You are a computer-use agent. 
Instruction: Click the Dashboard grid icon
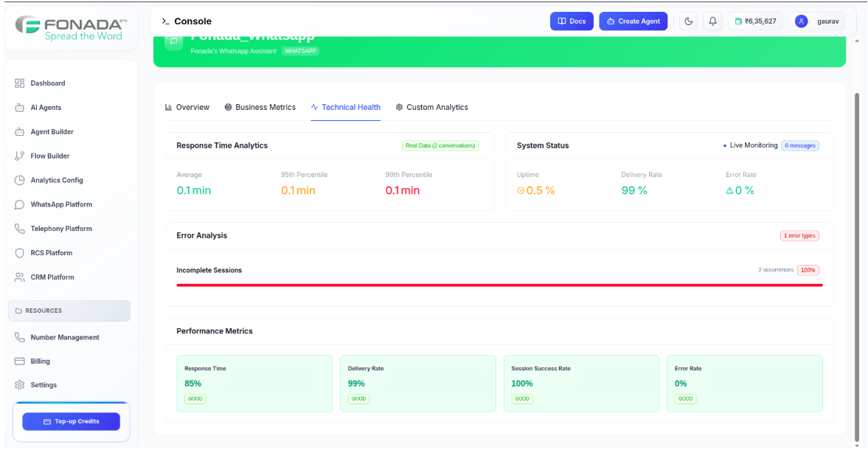19,83
